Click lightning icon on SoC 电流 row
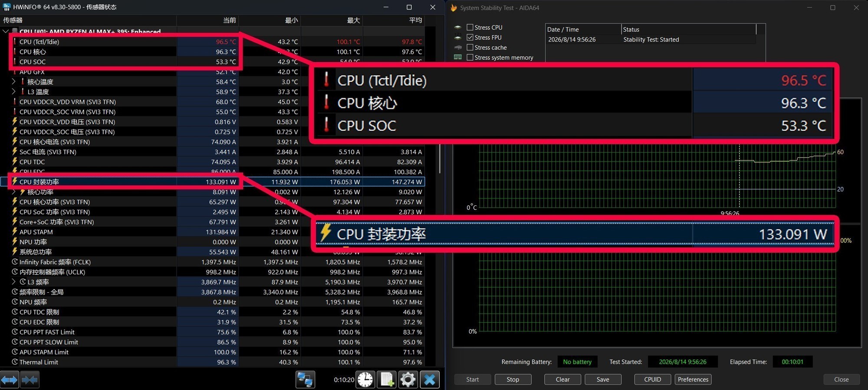This screenshot has width=868, height=390. [15, 152]
